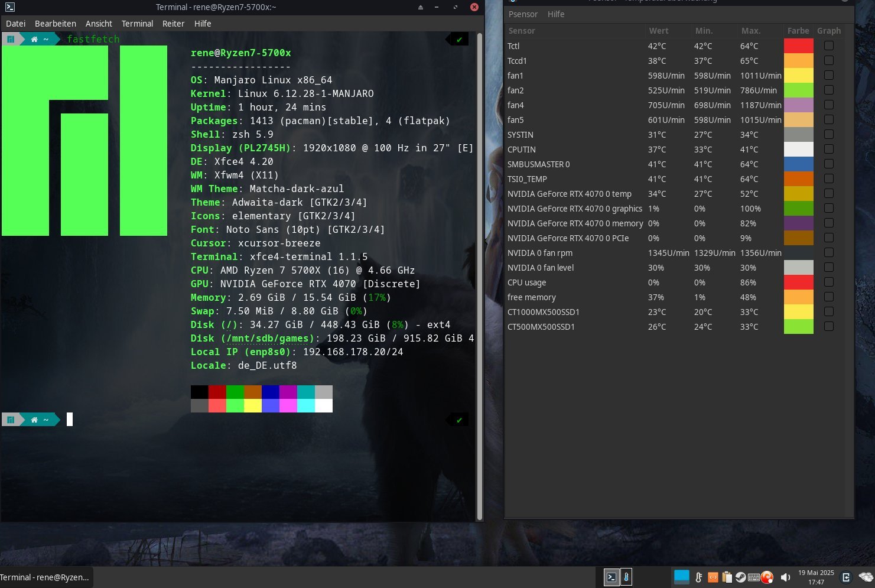Enable graph for CT1000MX500SSD1
Viewport: 875px width, 588px height.
click(x=829, y=311)
